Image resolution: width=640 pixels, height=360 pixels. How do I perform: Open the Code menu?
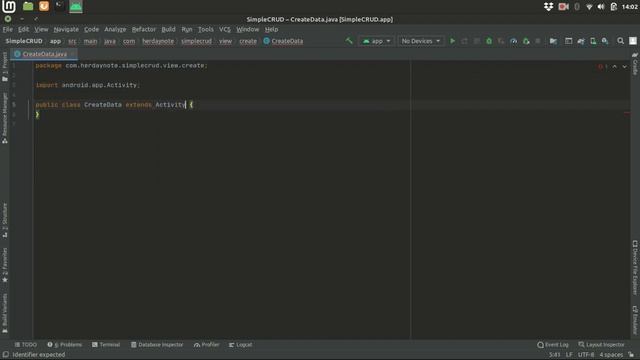(x=91, y=29)
